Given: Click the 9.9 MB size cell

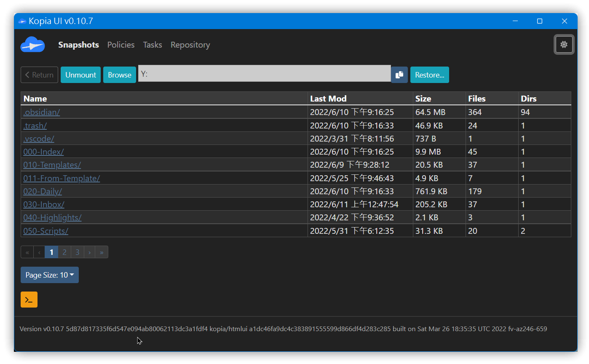Looking at the screenshot, I should pos(439,152).
